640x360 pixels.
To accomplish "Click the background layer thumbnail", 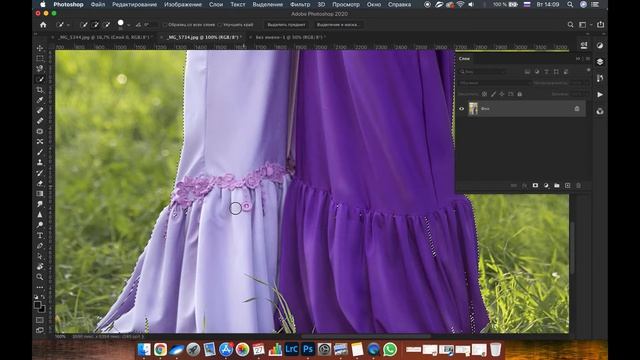I will tap(473, 109).
